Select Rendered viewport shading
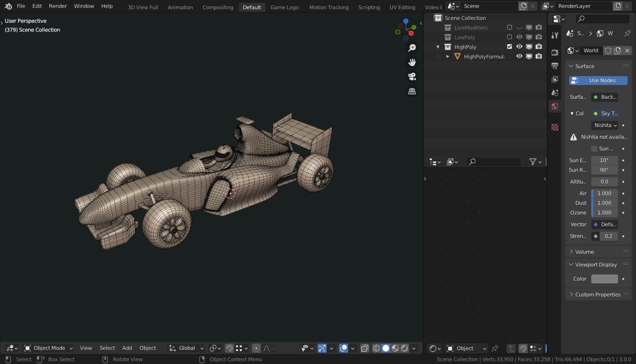This screenshot has width=636, height=364. click(404, 348)
